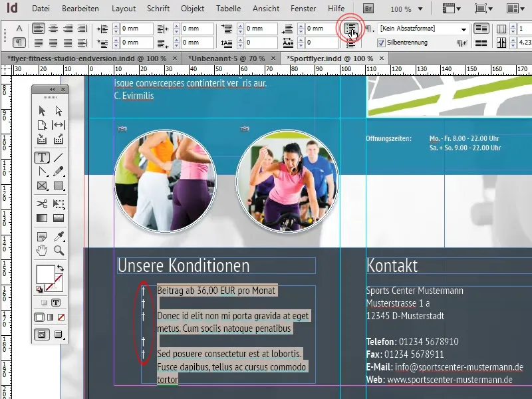Switch to Paragraph Formatting Controls (¶)
532x399 pixels.
click(x=19, y=43)
